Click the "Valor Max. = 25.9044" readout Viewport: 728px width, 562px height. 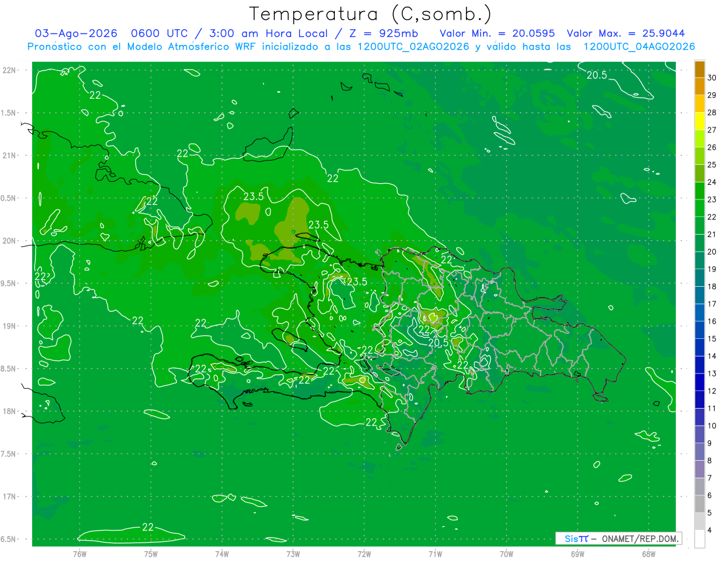(625, 33)
